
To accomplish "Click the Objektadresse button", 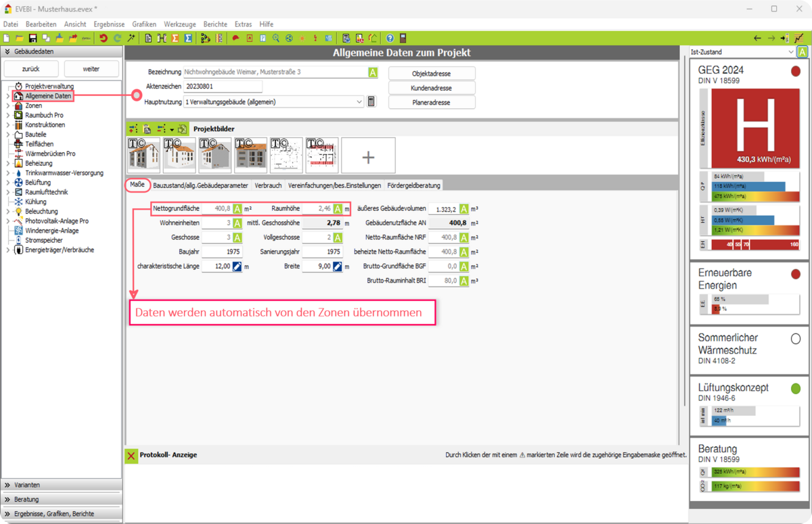I will pos(431,73).
